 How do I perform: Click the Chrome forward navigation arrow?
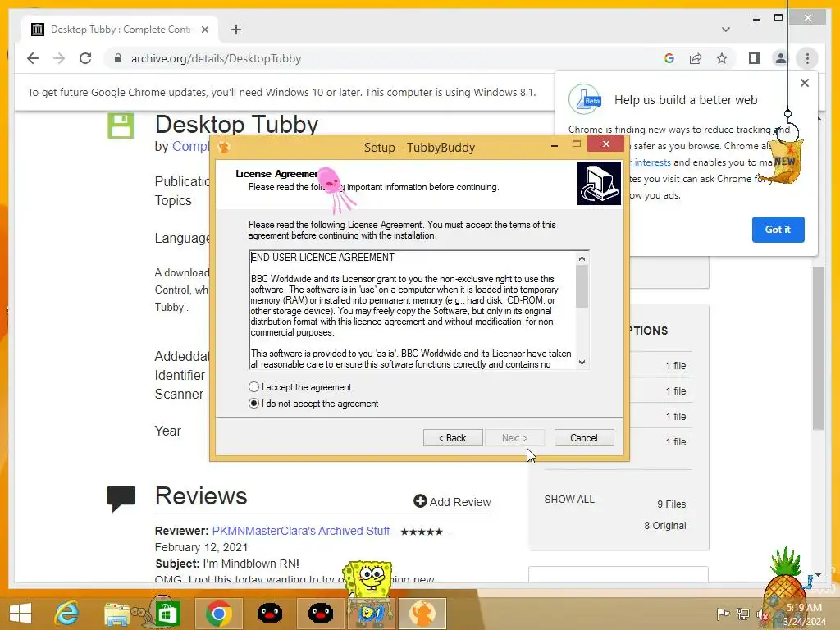59,58
